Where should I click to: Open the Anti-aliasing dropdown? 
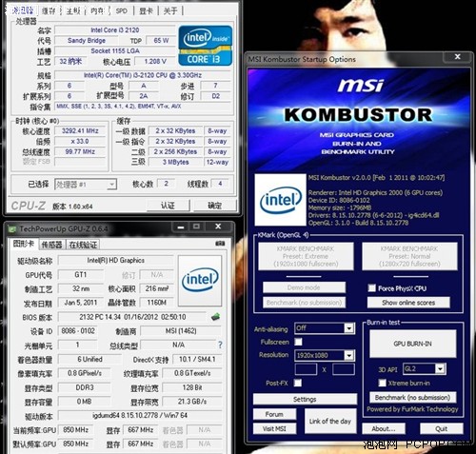tap(349, 328)
